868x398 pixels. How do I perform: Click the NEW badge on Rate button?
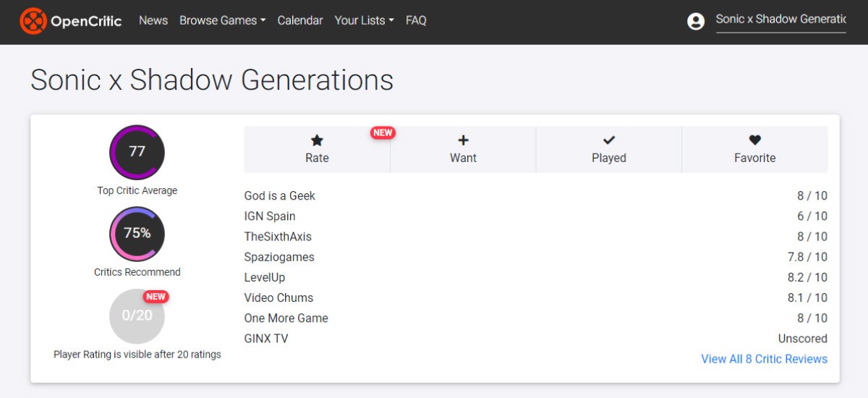pyautogui.click(x=383, y=132)
